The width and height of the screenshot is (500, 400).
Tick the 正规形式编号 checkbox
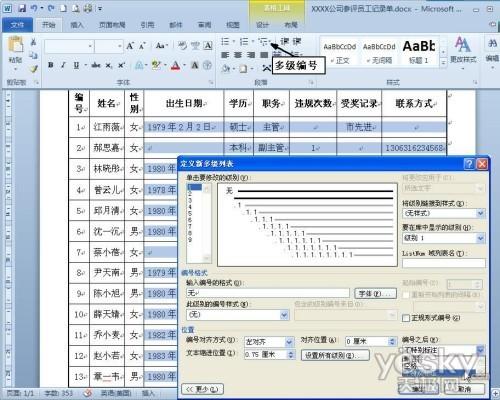coord(406,318)
